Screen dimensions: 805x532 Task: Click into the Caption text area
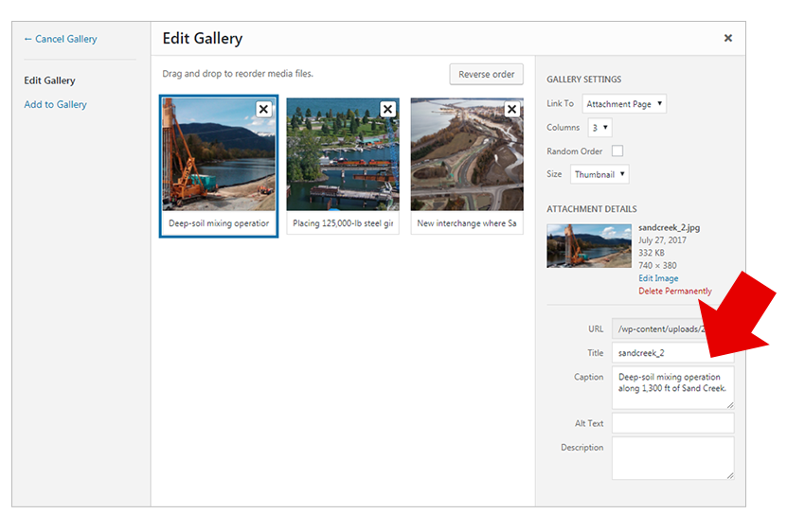pyautogui.click(x=672, y=387)
